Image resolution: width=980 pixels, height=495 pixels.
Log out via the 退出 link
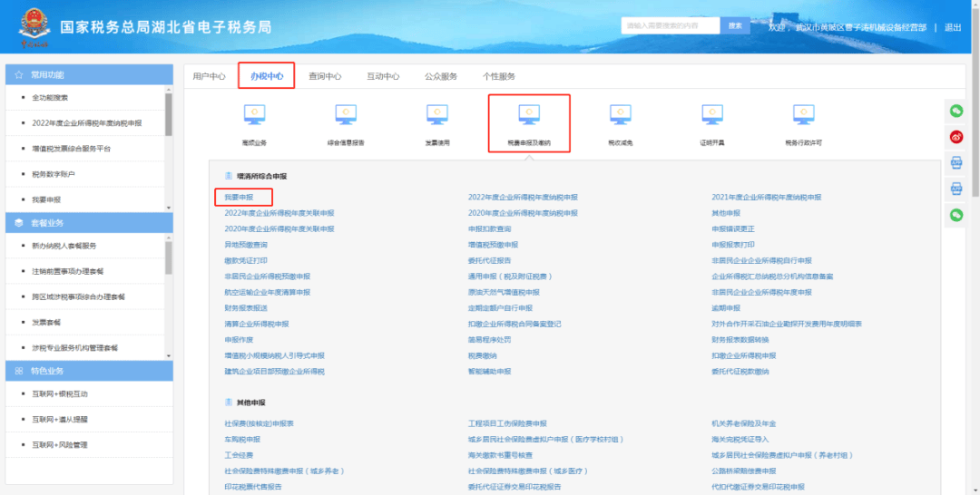952,27
